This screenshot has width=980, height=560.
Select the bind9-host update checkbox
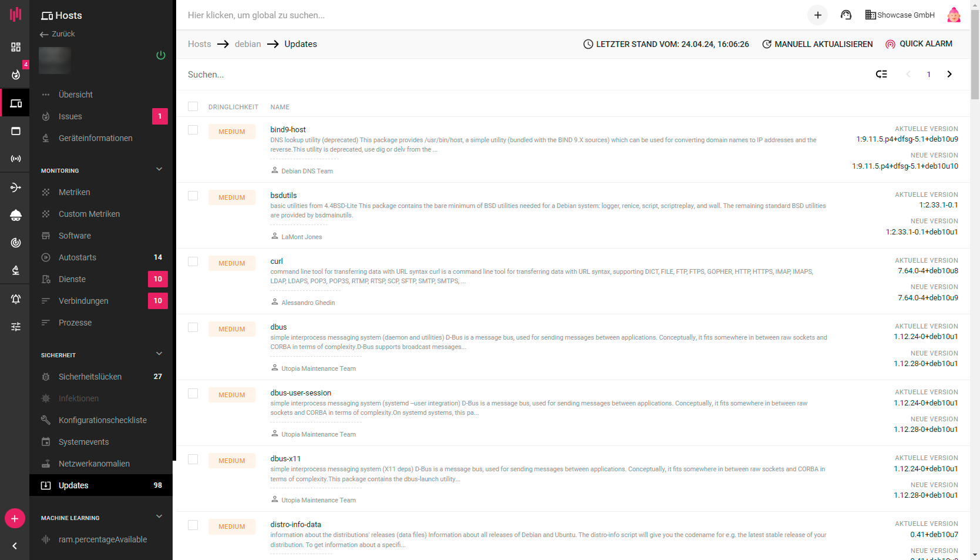[193, 130]
